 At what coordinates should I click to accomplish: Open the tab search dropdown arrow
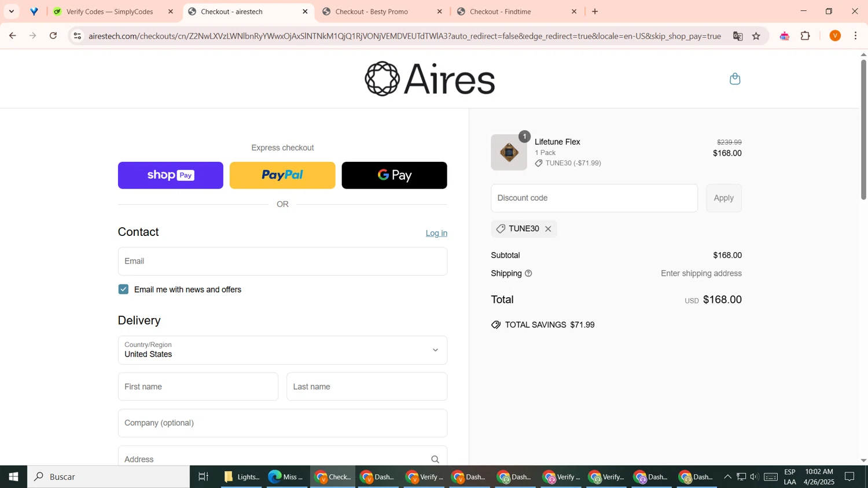[x=11, y=12]
